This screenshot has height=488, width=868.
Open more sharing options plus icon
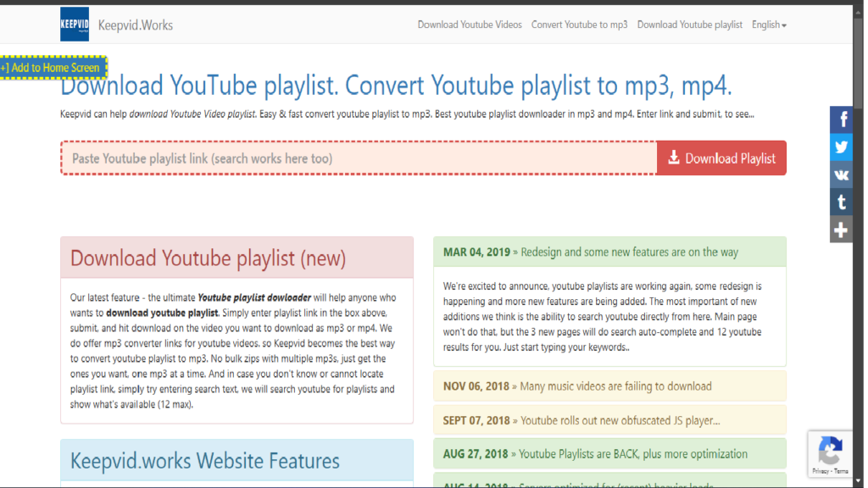(x=841, y=230)
